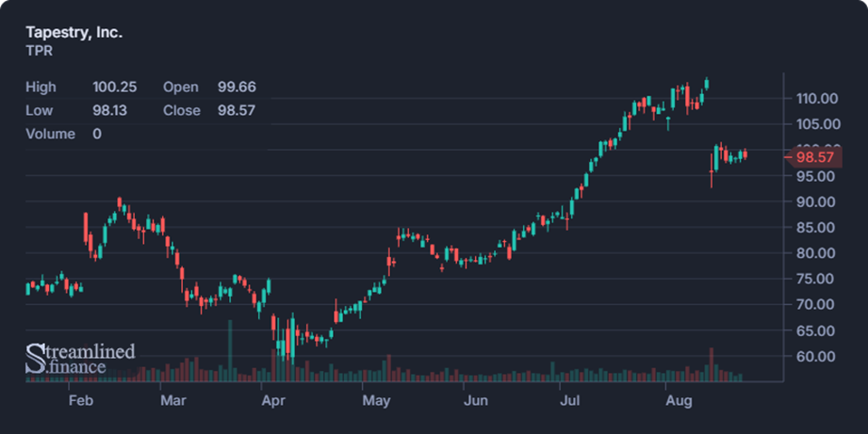The width and height of the screenshot is (868, 434).
Task: Click the 70.00 price axis label
Action: pos(816,304)
